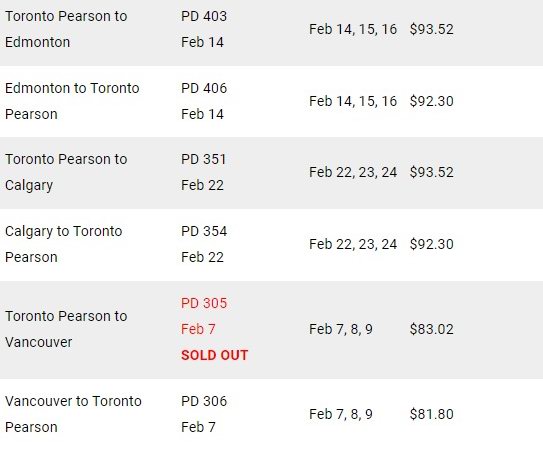Select the Calgary to Toronto Pearson route
This screenshot has width=543, height=452.
pyautogui.click(x=64, y=244)
